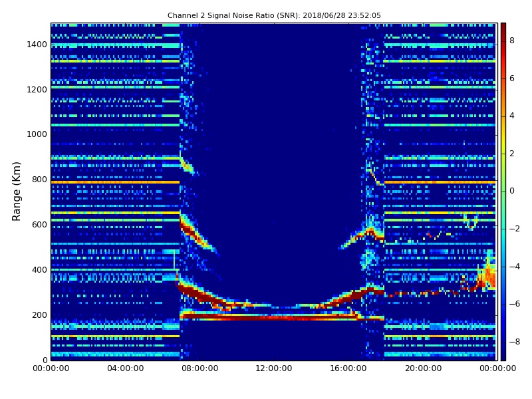Viewport: 532px width, 399px height.
Task: Click the orange horizontal line at 800 km before 04:00
Action: (115, 182)
